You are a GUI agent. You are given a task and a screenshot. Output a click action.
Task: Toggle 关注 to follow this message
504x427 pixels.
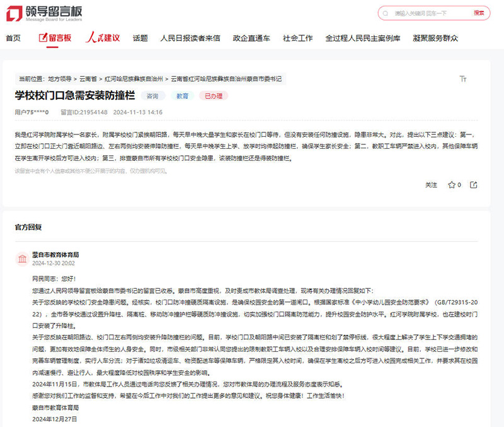pos(430,185)
